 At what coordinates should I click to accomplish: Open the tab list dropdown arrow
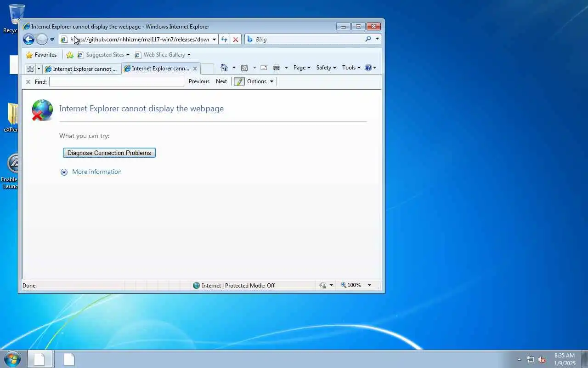(x=39, y=69)
